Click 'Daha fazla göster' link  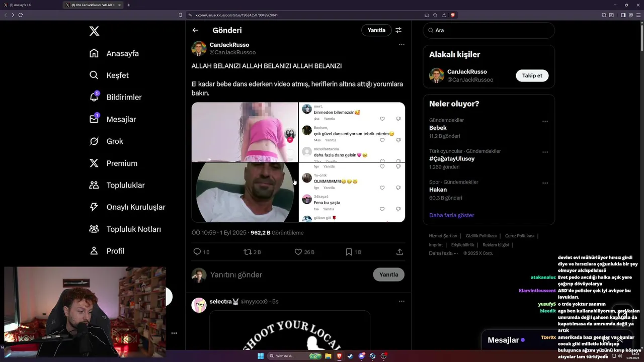click(x=452, y=215)
